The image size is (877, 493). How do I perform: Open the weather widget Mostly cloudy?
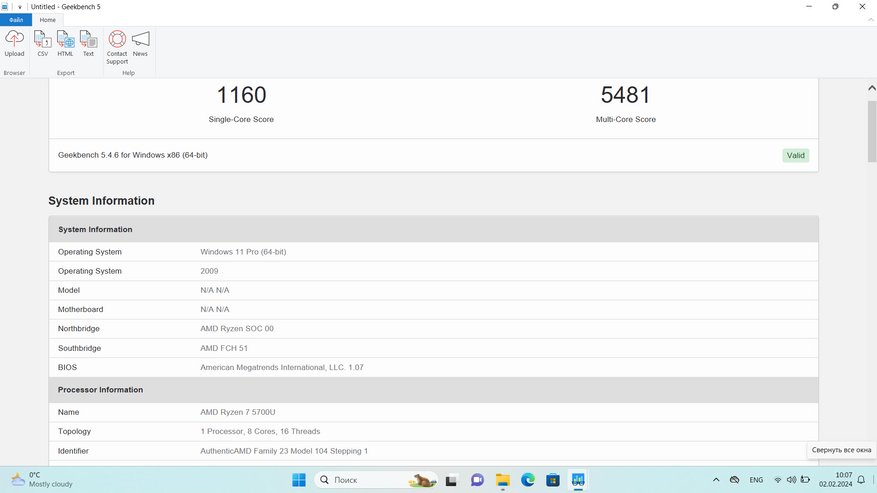[43, 480]
